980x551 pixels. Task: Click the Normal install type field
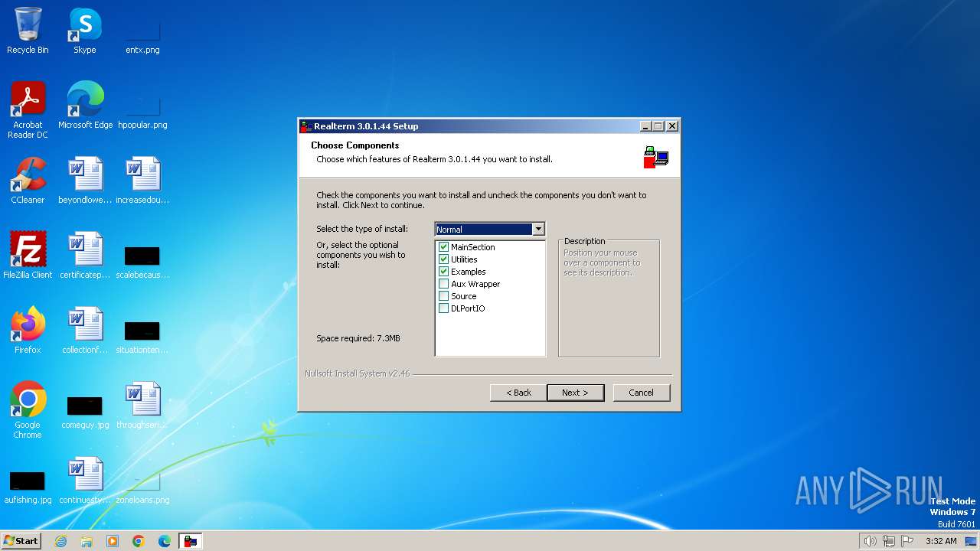click(484, 229)
